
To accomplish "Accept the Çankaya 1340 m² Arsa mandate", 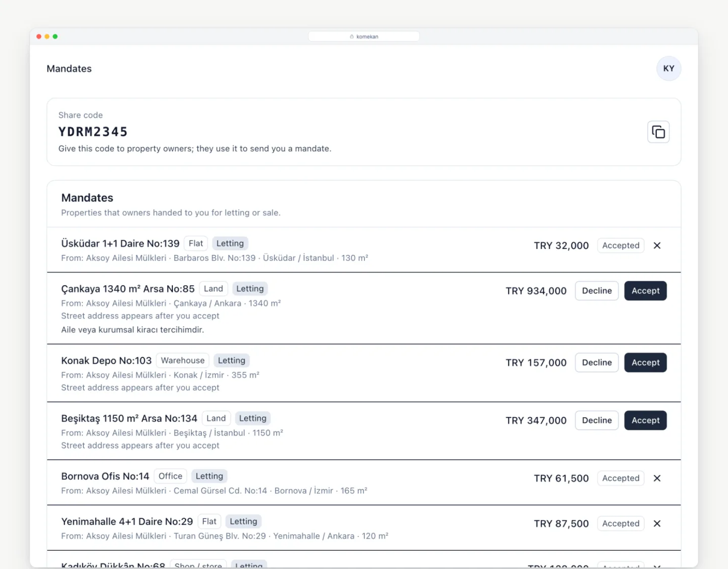I will [646, 291].
